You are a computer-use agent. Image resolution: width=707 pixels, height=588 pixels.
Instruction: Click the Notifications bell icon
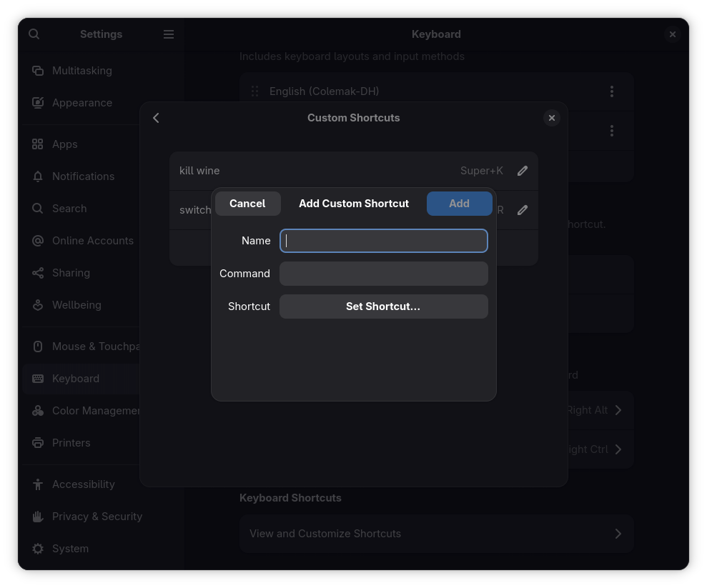pos(38,176)
